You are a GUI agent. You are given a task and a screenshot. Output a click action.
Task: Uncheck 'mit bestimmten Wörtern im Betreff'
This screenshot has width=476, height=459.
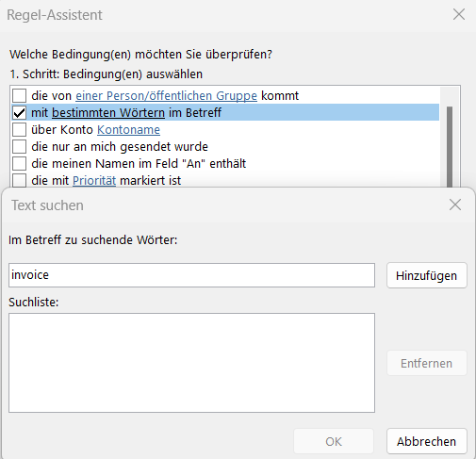19,112
